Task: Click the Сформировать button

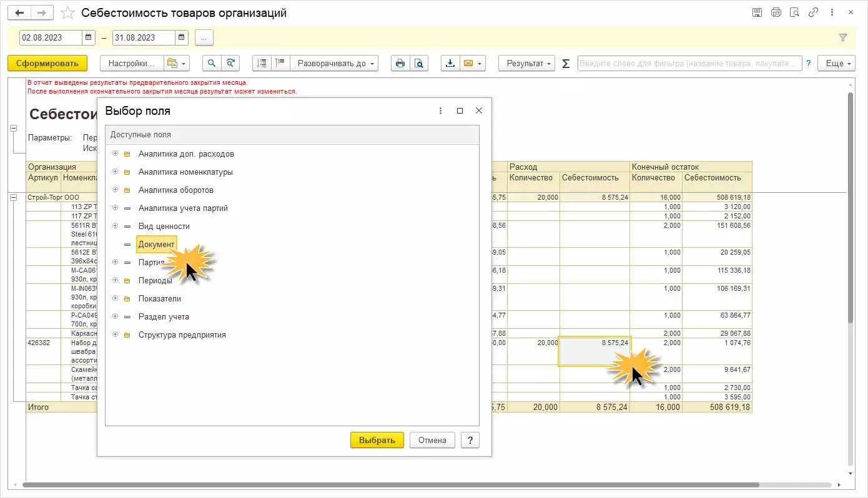Action: click(47, 63)
